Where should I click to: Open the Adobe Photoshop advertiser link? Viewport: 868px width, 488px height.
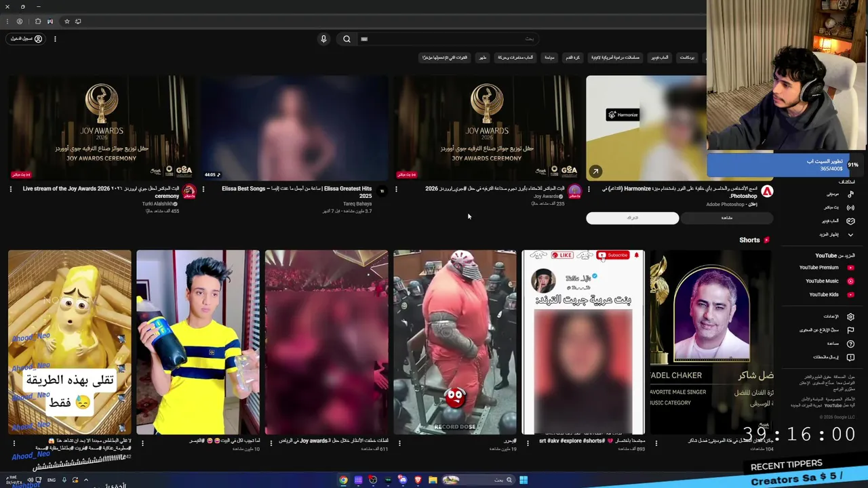pyautogui.click(x=726, y=204)
